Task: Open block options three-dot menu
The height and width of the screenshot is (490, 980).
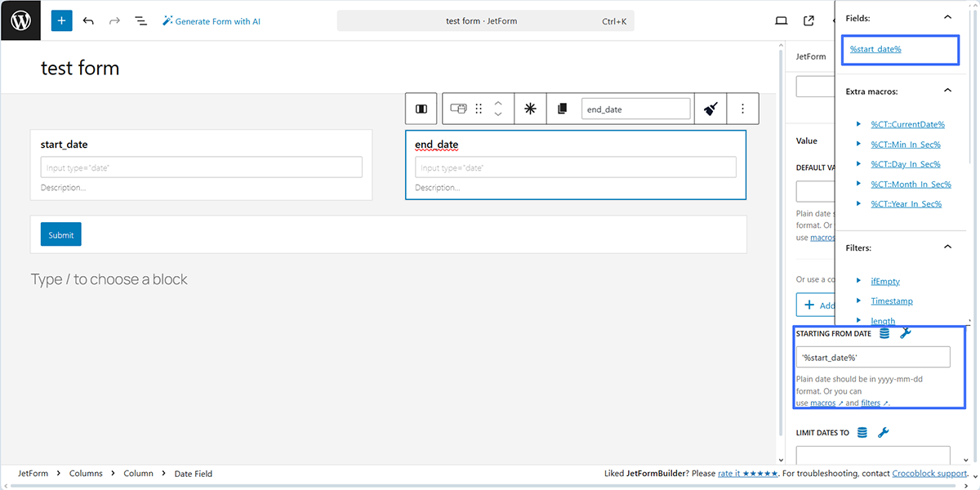Action: [x=742, y=109]
